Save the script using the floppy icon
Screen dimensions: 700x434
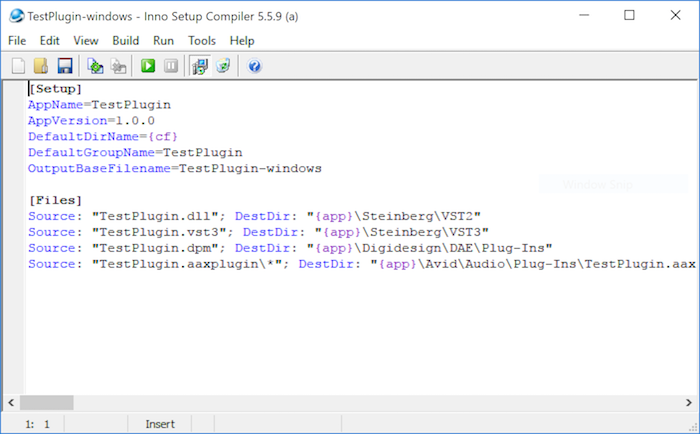pos(64,66)
